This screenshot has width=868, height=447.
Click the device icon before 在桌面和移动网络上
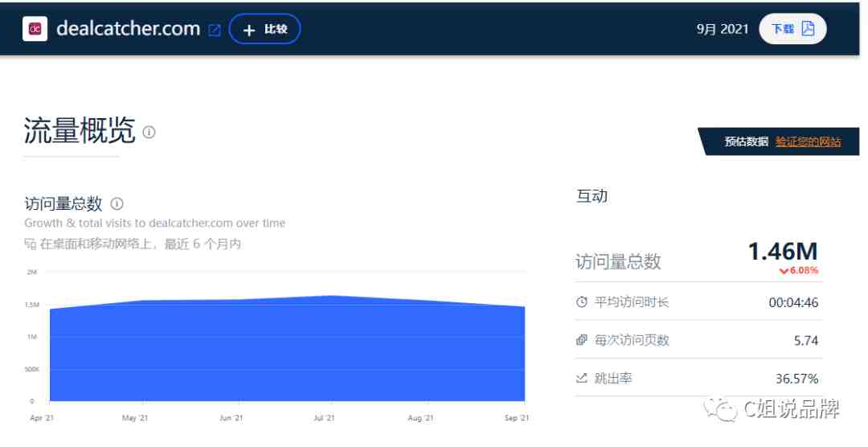[x=30, y=244]
